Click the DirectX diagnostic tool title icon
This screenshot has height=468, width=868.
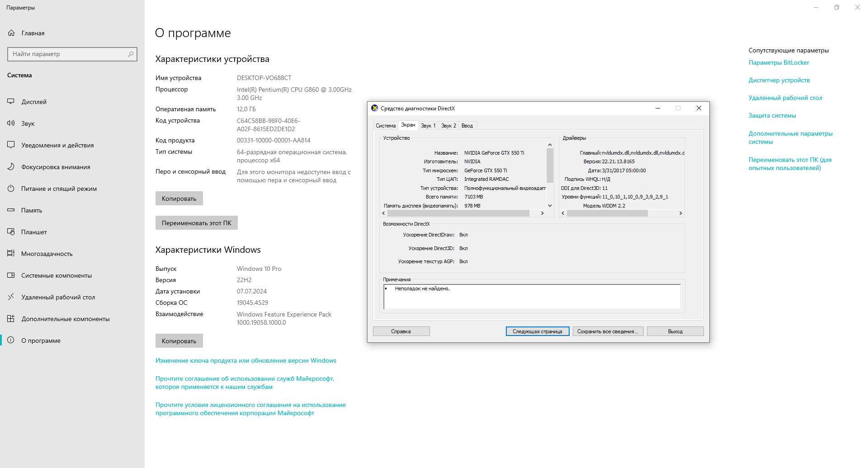pyautogui.click(x=374, y=108)
